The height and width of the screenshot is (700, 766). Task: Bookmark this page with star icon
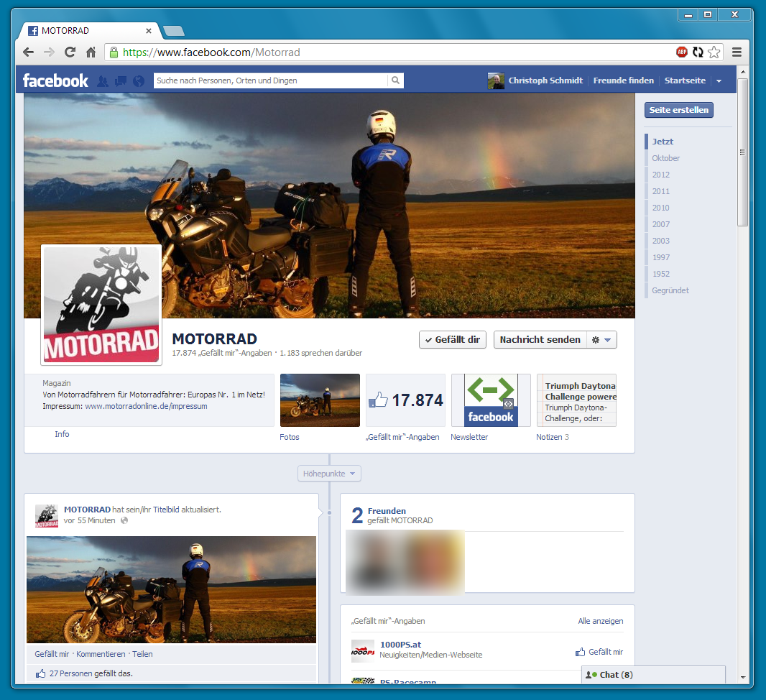(x=714, y=52)
